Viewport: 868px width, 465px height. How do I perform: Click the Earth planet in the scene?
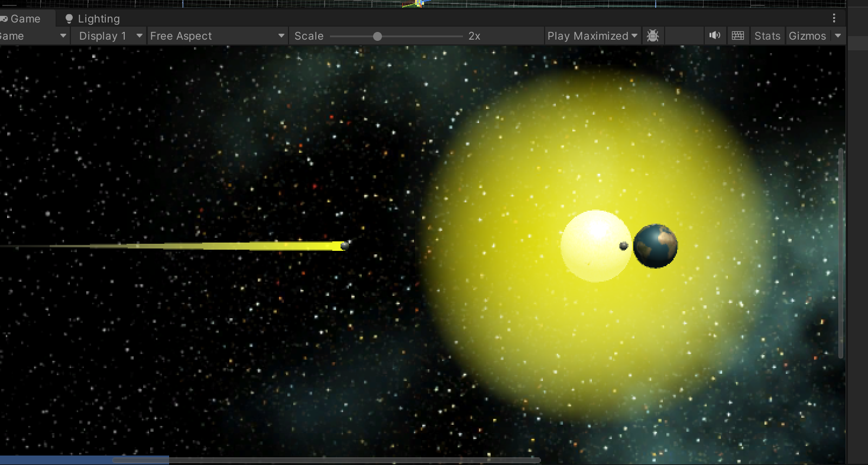tap(655, 246)
